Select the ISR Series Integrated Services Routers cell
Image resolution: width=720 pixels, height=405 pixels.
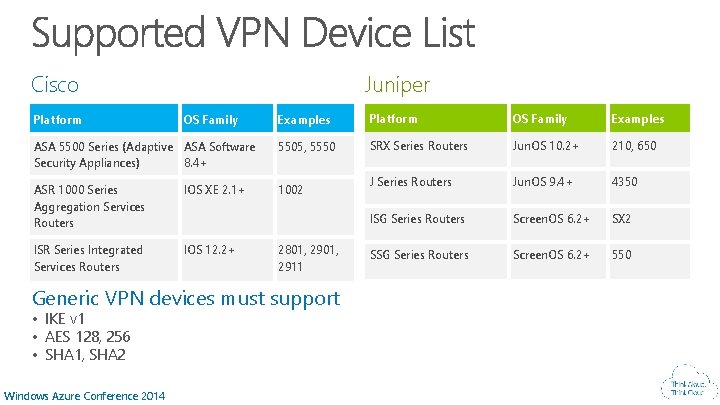(x=88, y=258)
